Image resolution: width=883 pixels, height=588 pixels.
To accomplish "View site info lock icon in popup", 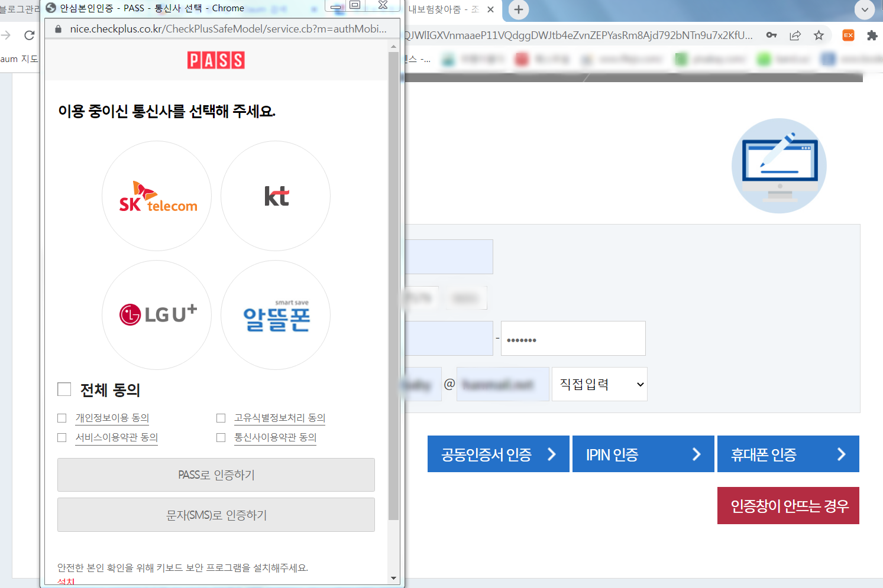I will click(58, 29).
